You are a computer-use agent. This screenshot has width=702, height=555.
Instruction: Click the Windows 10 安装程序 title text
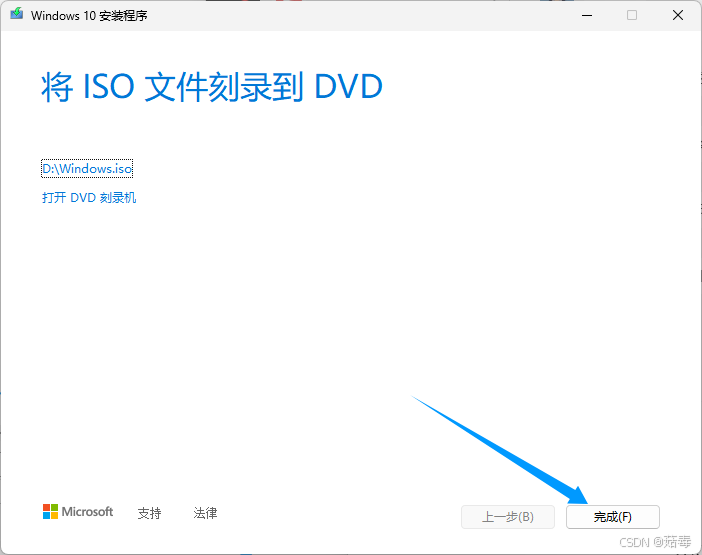point(89,16)
